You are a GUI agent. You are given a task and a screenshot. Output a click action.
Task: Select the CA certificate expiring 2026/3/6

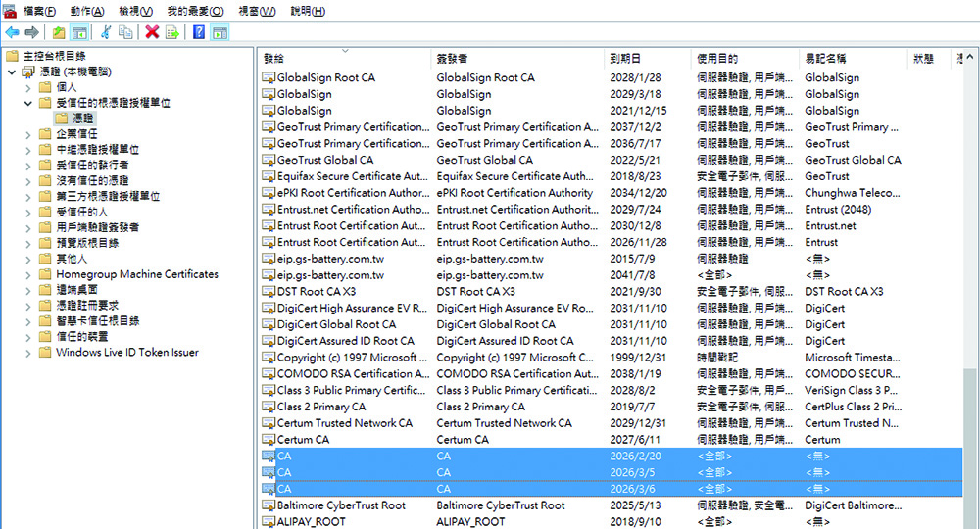click(612, 489)
